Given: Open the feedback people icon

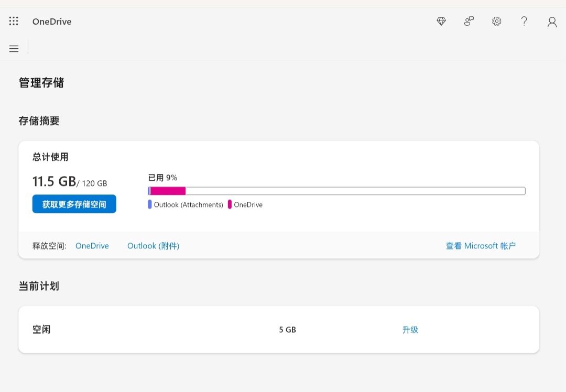Looking at the screenshot, I should [x=469, y=21].
